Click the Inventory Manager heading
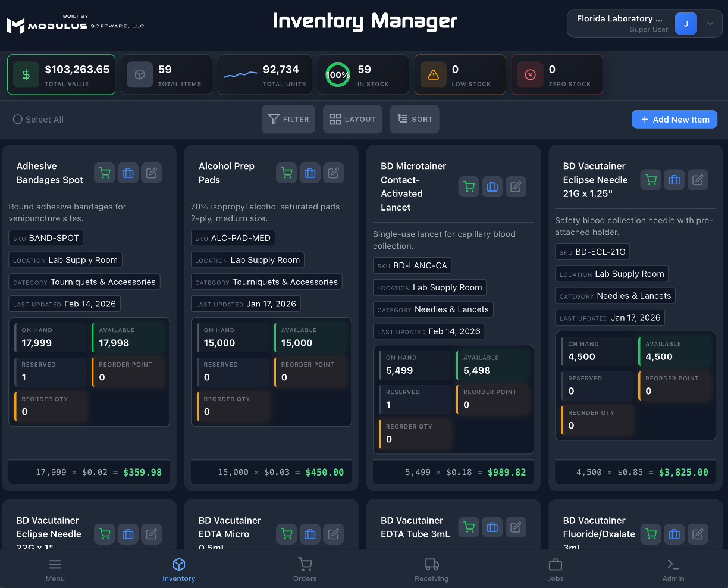The width and height of the screenshot is (728, 588). (x=365, y=21)
